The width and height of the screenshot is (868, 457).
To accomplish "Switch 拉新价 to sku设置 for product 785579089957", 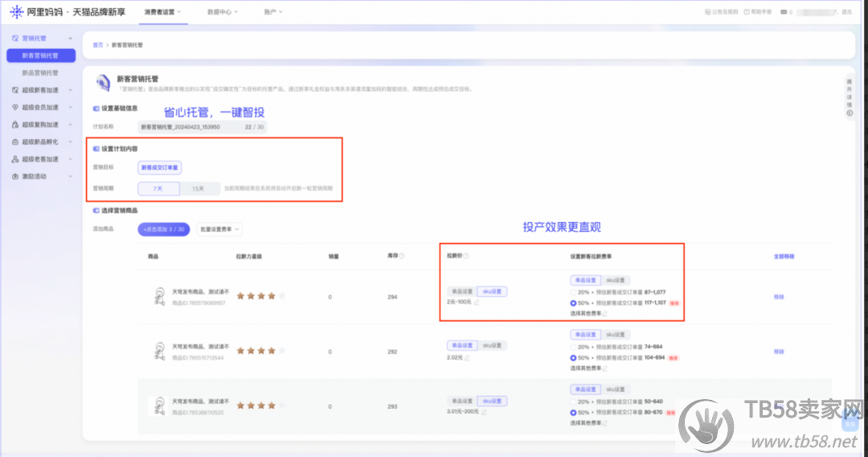I will 492,291.
